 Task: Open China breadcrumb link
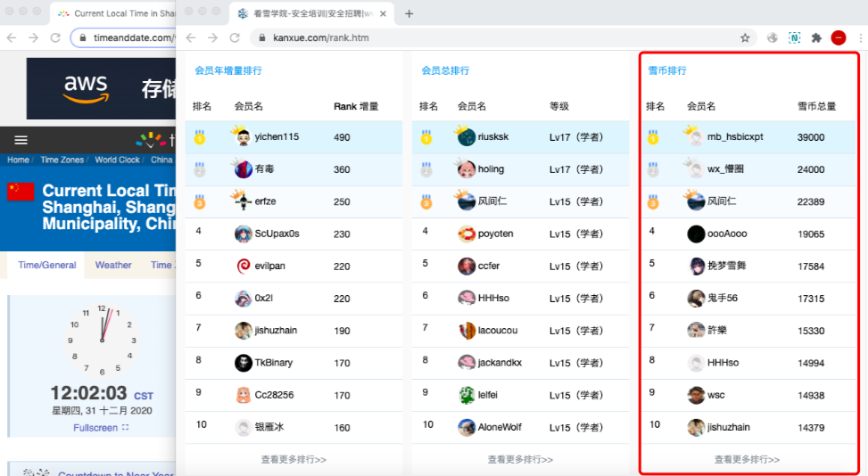[161, 160]
